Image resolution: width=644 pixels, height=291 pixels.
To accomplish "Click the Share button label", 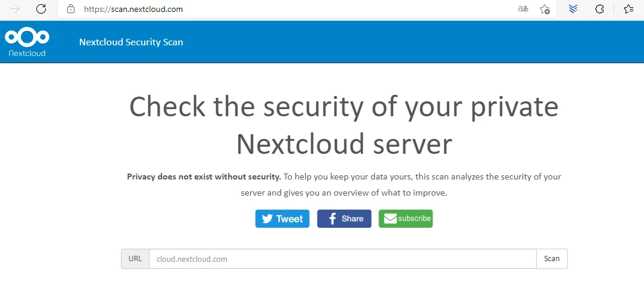I will click(x=352, y=219).
